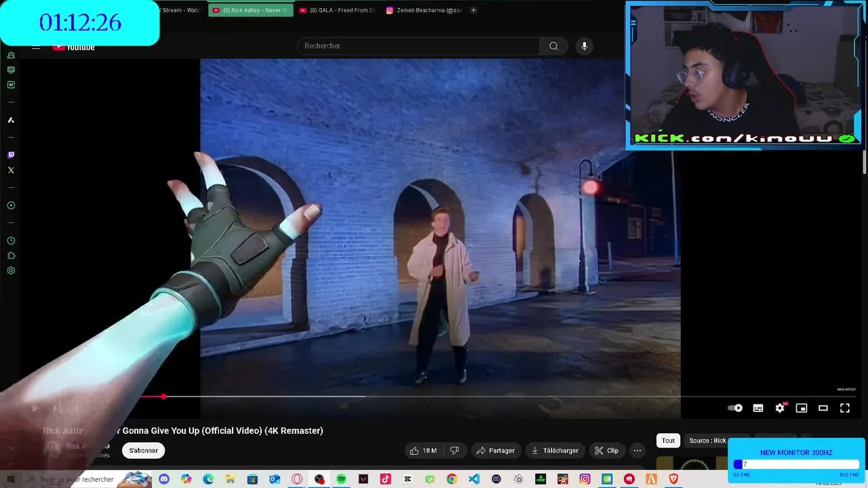Like the video (18 M likes)
The width and height of the screenshot is (868, 488).
424,450
